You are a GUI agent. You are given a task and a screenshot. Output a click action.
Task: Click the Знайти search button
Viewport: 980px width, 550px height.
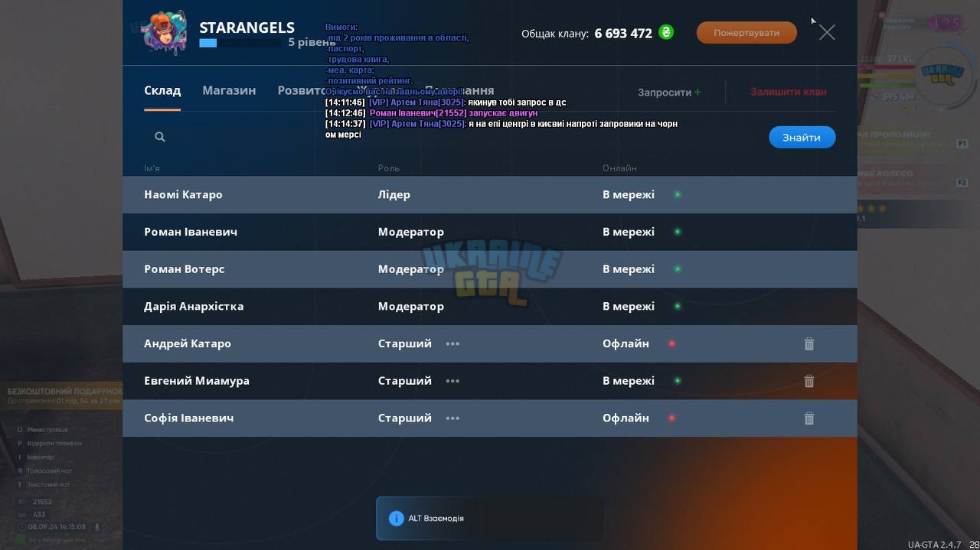pos(802,137)
